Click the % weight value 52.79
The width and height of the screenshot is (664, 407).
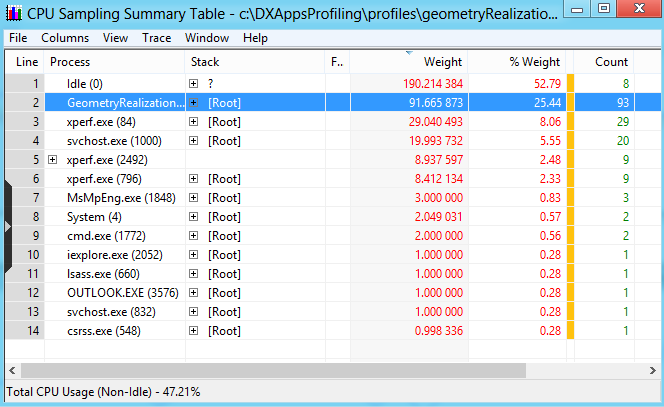(x=547, y=84)
